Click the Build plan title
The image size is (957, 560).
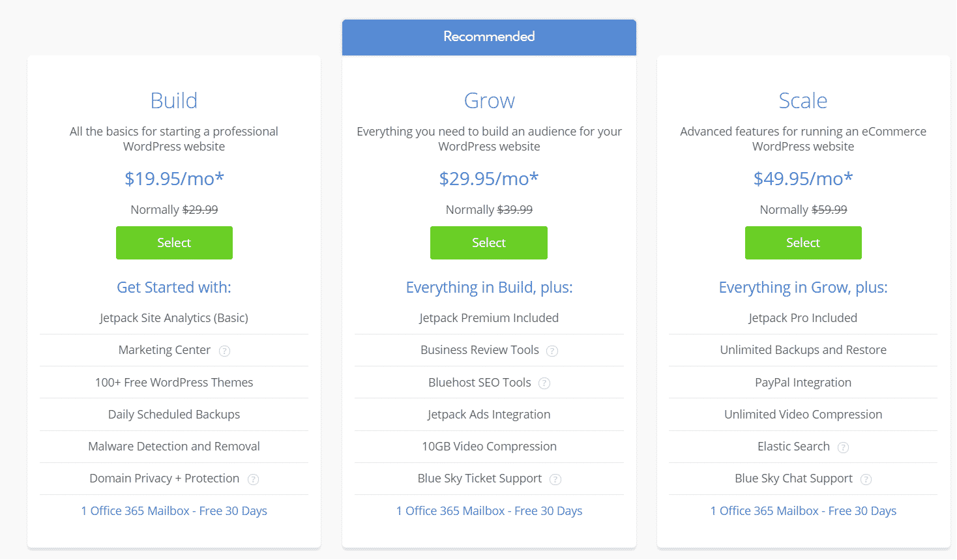[174, 101]
